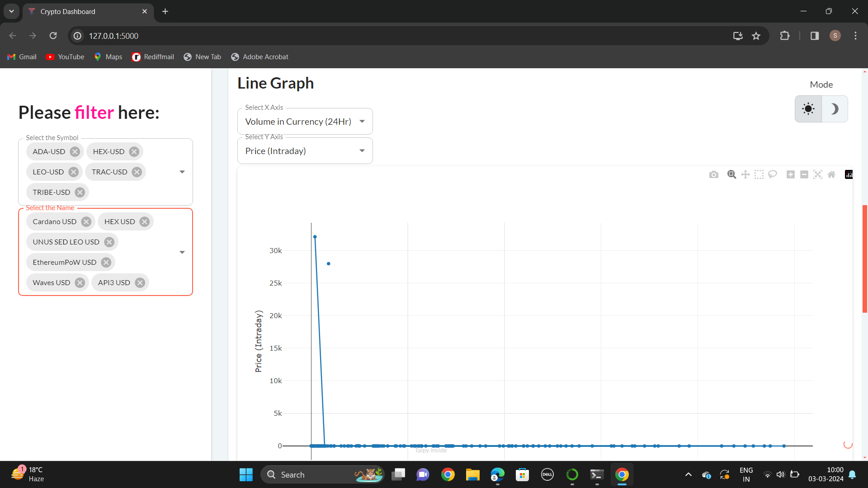868x488 pixels.
Task: Switch to light mode sun toggle
Action: pyautogui.click(x=808, y=109)
